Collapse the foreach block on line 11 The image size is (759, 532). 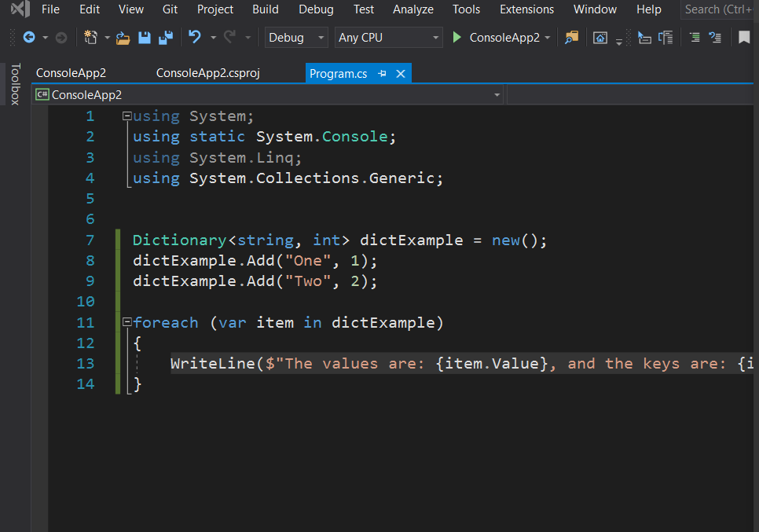126,322
